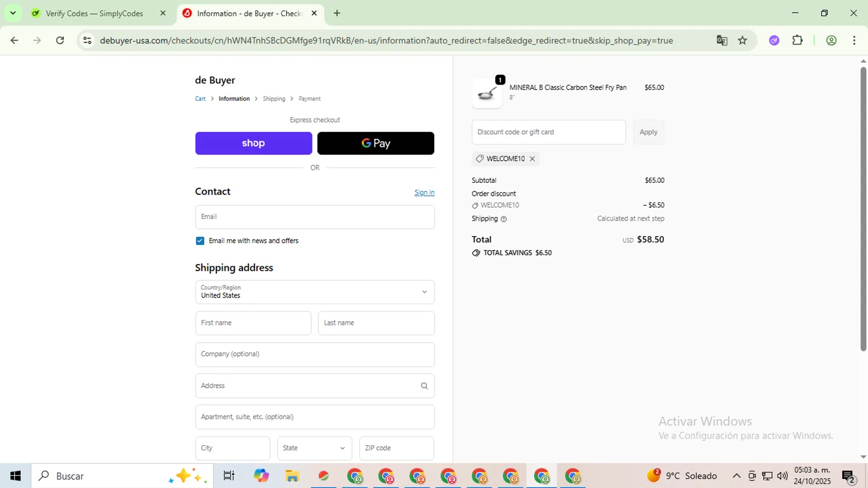Viewport: 868px width, 488px height.
Task: Open the Google Translate icon in address bar
Action: click(x=722, y=41)
